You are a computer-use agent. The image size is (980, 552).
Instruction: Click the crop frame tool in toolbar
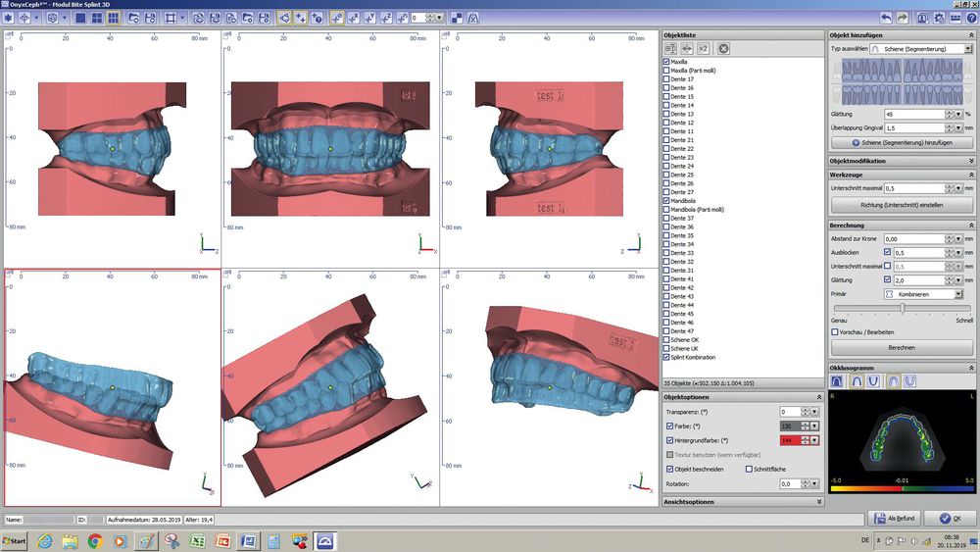(171, 18)
